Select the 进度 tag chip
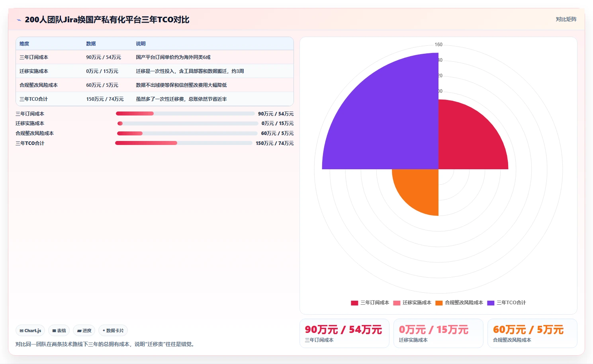593x364 pixels. pos(84,331)
